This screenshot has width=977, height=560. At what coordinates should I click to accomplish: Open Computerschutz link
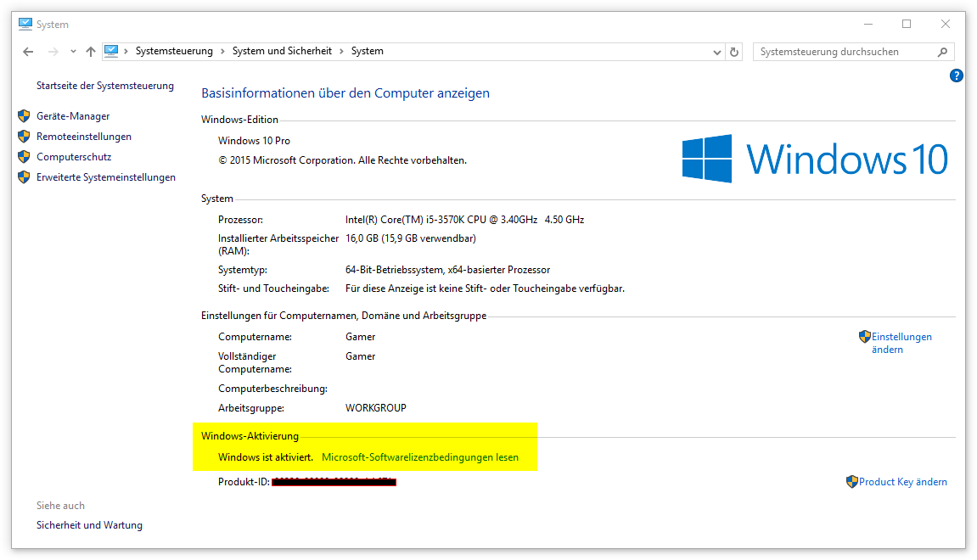pos(74,157)
